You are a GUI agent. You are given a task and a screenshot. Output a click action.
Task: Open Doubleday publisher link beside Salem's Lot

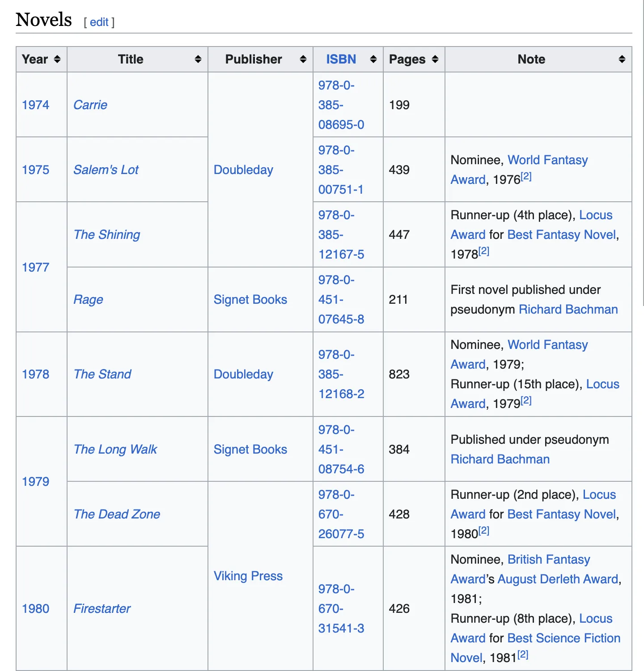click(243, 170)
